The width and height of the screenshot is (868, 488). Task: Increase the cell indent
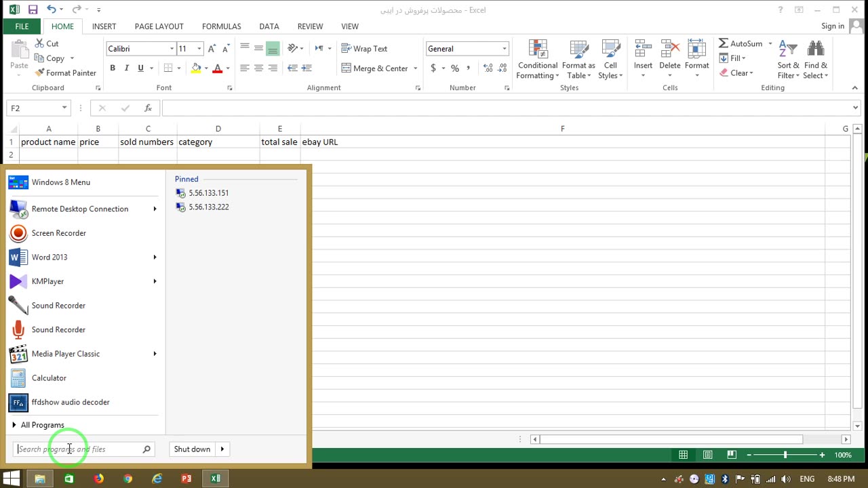click(x=307, y=68)
